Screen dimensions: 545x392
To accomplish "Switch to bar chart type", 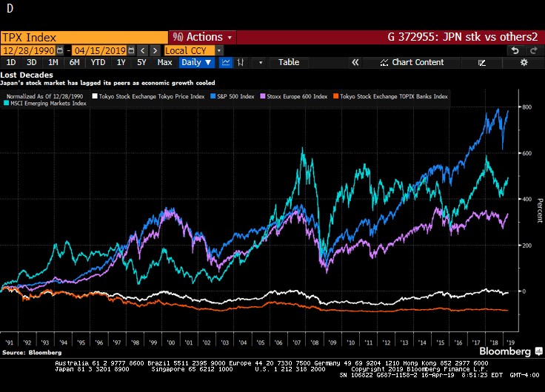I will (x=240, y=62).
